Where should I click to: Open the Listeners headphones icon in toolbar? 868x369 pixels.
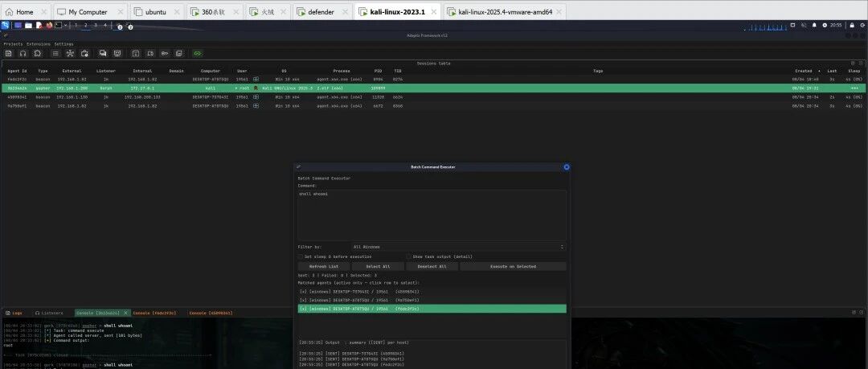(23, 53)
